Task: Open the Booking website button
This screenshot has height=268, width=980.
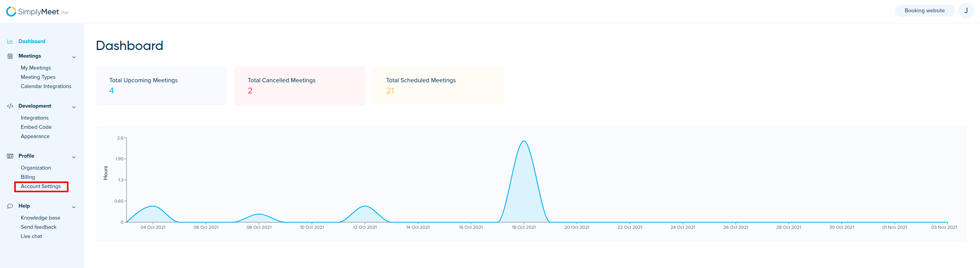Action: pyautogui.click(x=924, y=11)
